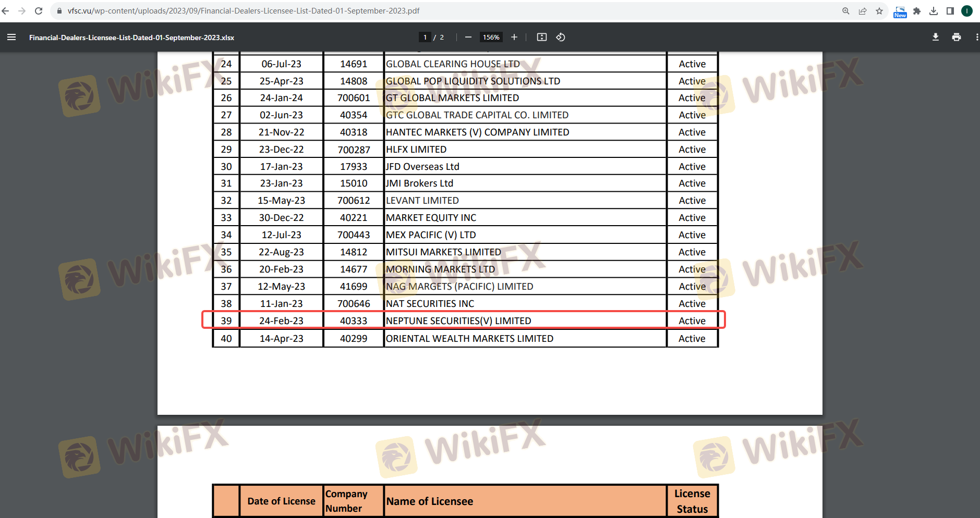This screenshot has width=980, height=518.
Task: Zoom out using the minus icon
Action: pos(468,37)
